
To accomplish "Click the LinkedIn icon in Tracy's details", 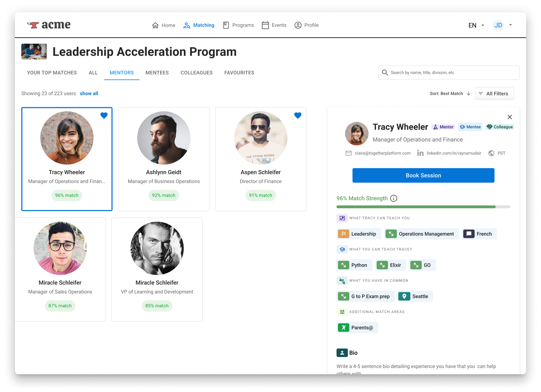I will point(420,153).
